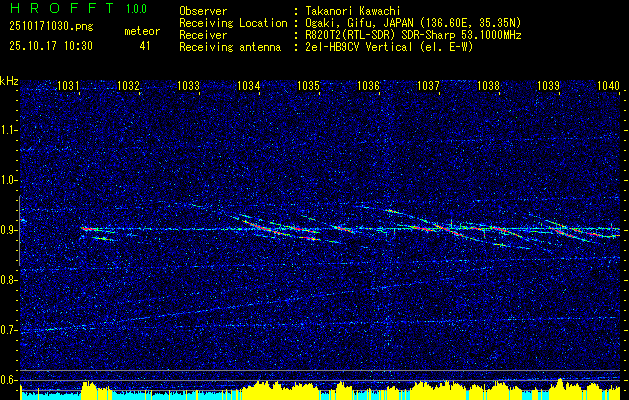Viewport: 629px width, 400px height.
Task: Click the date stamp 25.10.17 10:30
Action: 51,46
